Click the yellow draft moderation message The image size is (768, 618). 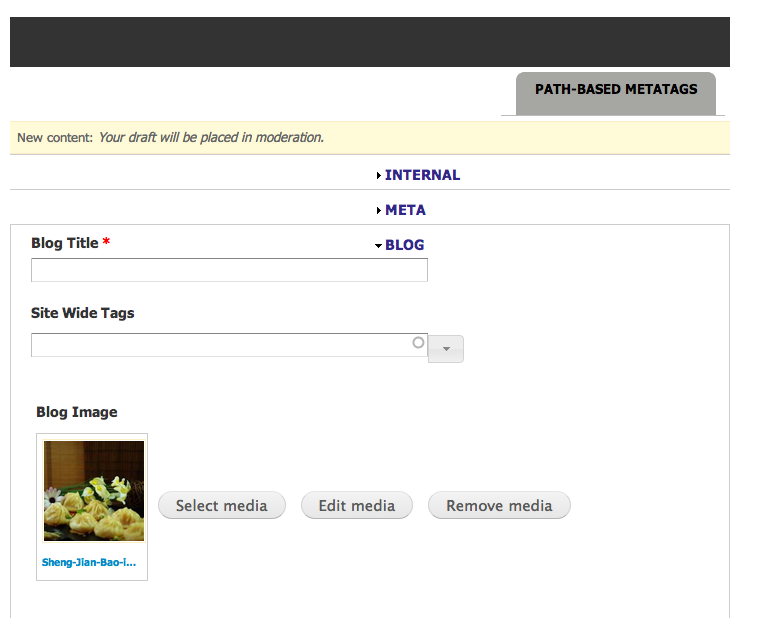pyautogui.click(x=170, y=138)
